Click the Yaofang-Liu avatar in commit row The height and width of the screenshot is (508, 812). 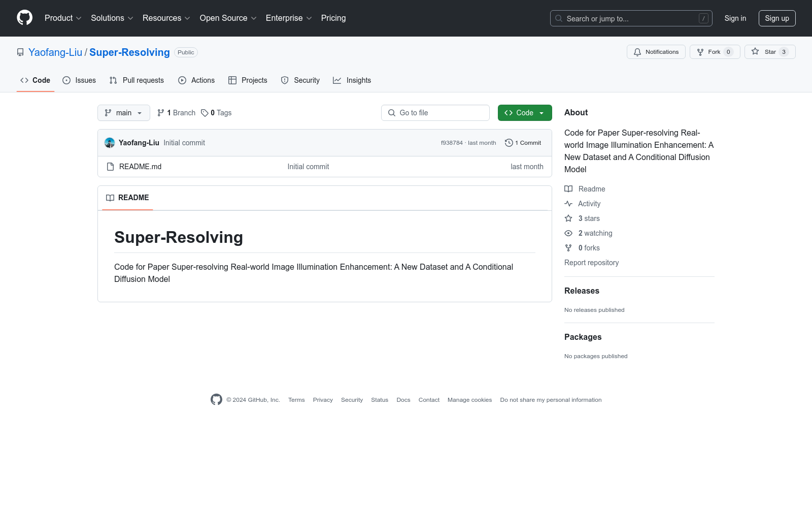(110, 143)
